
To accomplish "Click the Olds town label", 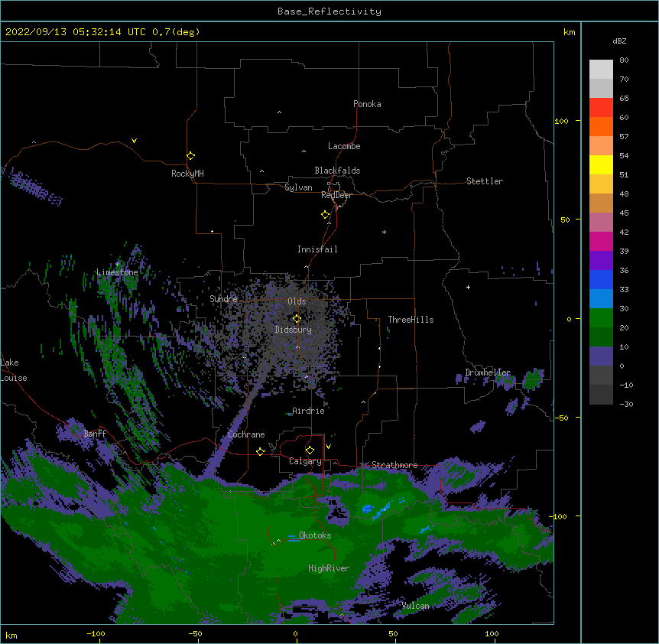I will pyautogui.click(x=297, y=301).
